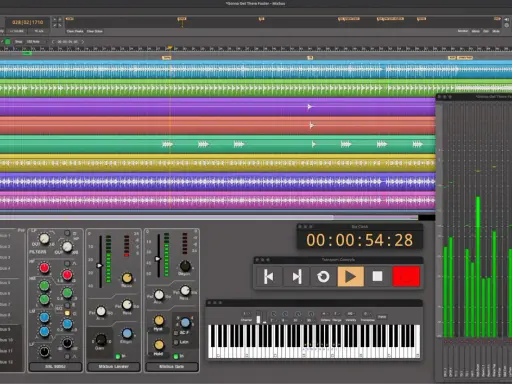The image size is (512, 384).
Task: Click the upper-left green HMF knob
Action: click(x=44, y=286)
